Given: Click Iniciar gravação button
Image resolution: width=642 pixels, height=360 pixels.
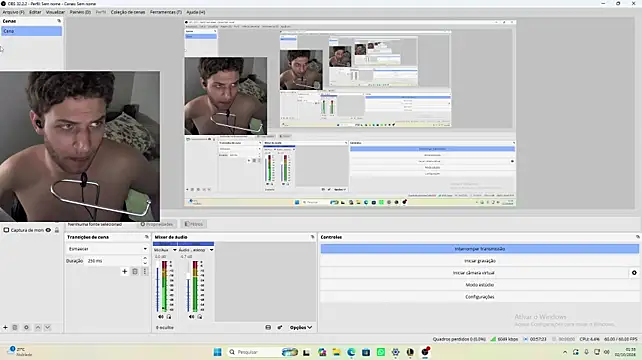Looking at the screenshot, I should tap(479, 261).
